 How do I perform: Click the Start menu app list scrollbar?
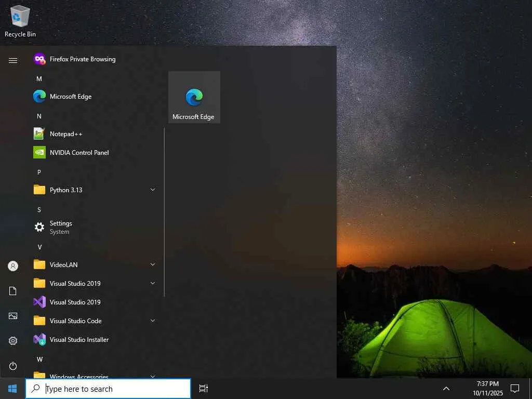[164, 212]
